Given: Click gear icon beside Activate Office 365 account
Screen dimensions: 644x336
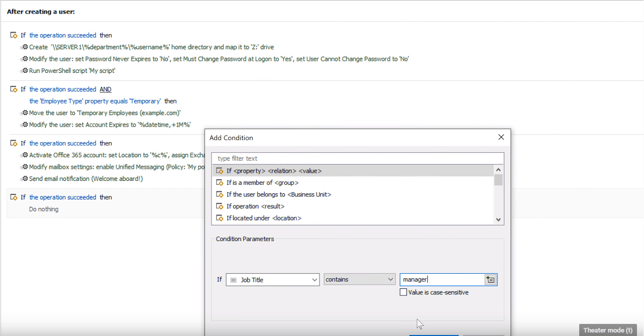Looking at the screenshot, I should point(25,155).
